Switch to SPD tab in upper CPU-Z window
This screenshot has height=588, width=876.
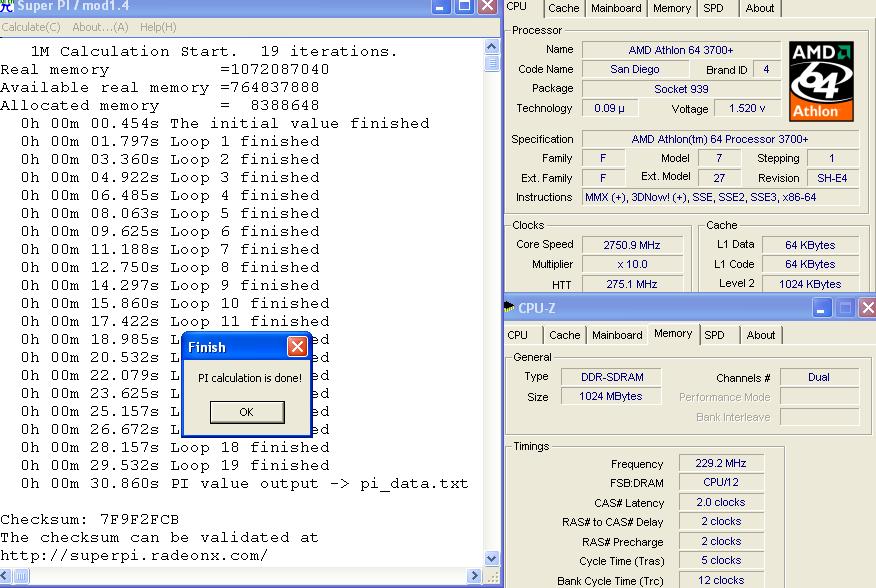coord(713,8)
